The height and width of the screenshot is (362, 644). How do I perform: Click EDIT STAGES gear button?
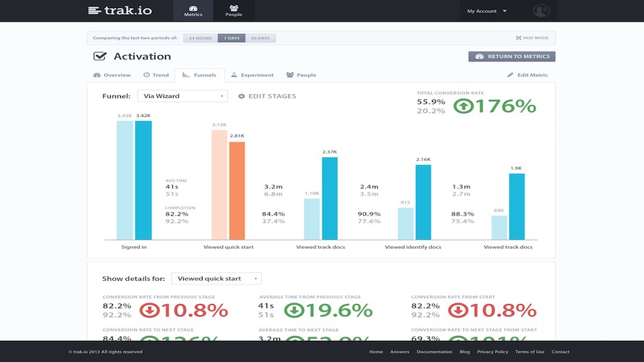[267, 96]
